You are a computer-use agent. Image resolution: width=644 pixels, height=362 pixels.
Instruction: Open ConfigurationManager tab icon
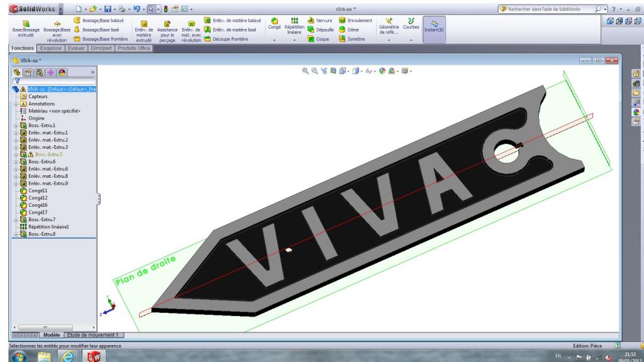point(40,72)
